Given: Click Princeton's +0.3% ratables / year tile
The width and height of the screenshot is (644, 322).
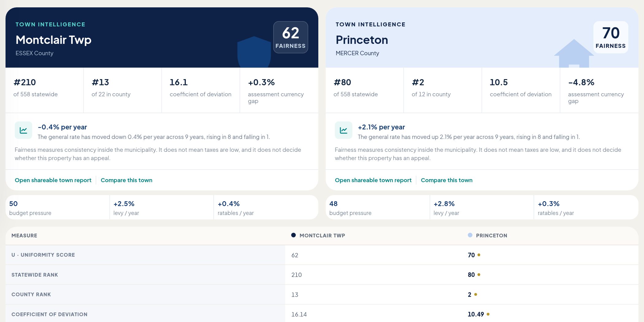Looking at the screenshot, I should coord(586,207).
